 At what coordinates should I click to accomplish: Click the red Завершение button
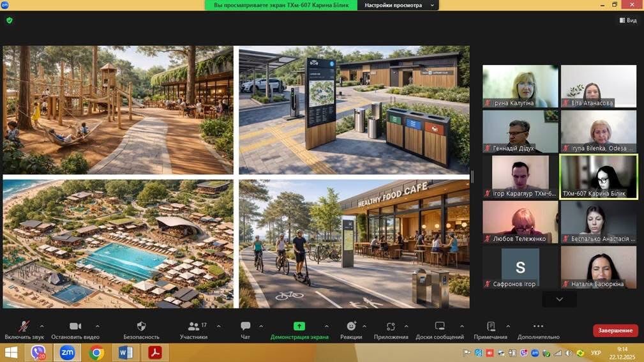(x=615, y=330)
